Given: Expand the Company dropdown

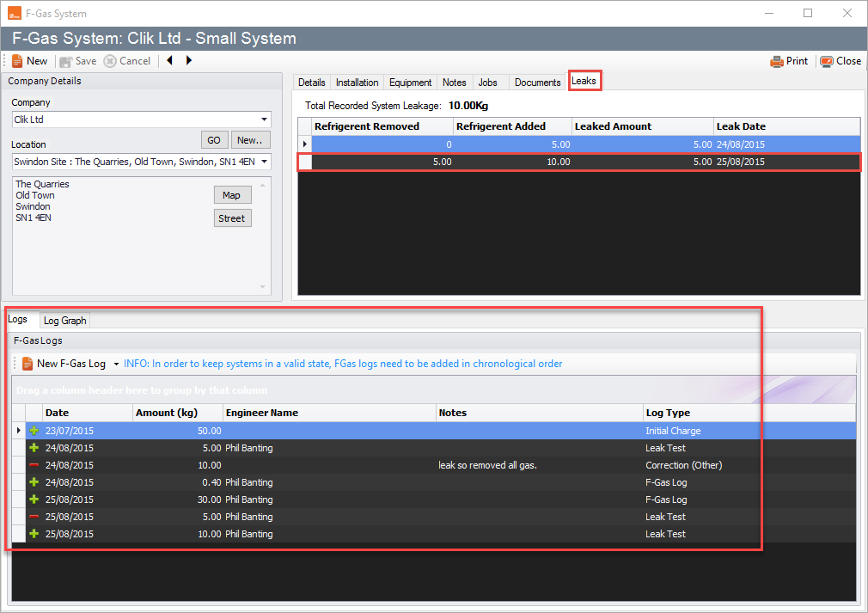Looking at the screenshot, I should pyautogui.click(x=264, y=119).
